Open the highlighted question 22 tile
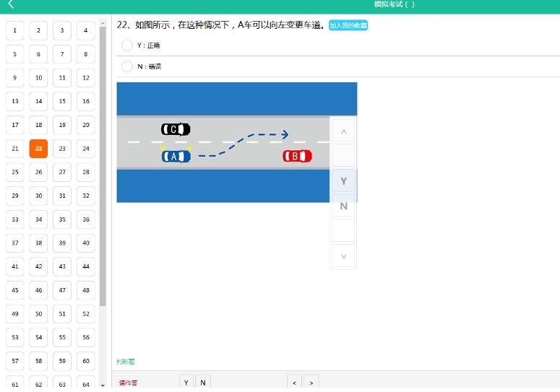 [x=38, y=149]
